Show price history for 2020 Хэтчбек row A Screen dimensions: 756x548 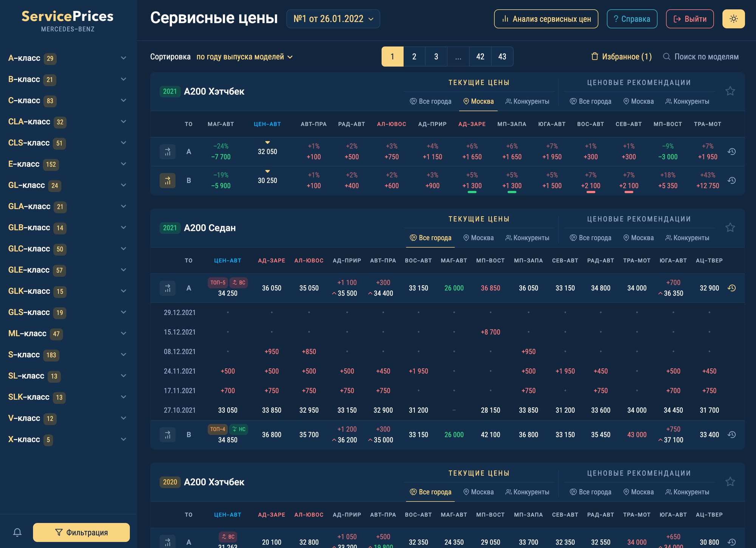click(732, 542)
